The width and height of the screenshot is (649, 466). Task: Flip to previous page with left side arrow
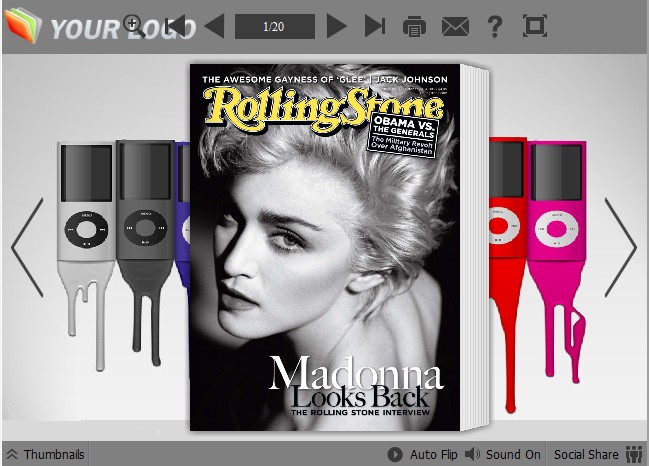[x=27, y=247]
